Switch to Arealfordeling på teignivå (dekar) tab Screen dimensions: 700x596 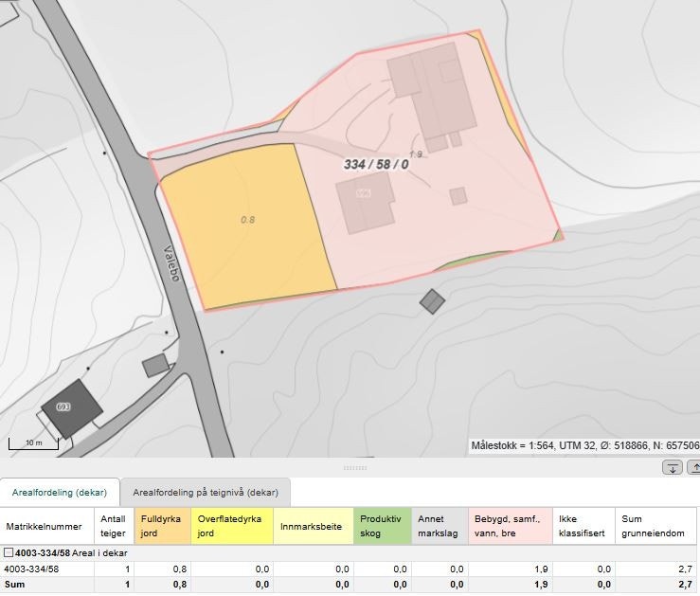(206, 492)
